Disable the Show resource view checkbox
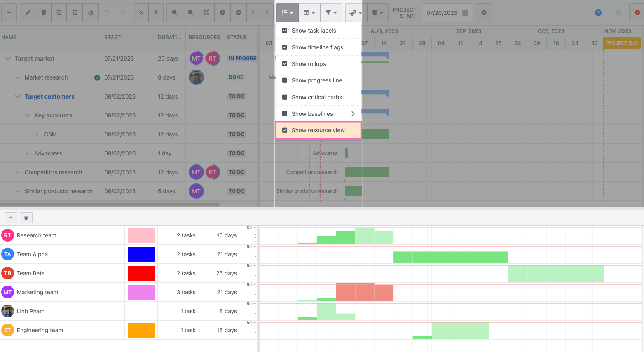Viewport: 644px width, 352px height. pos(285,130)
